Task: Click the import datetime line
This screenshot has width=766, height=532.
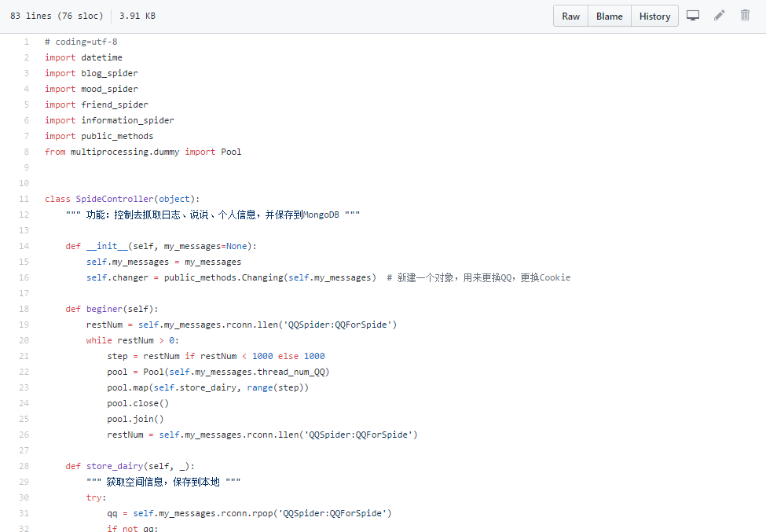Action: point(83,57)
